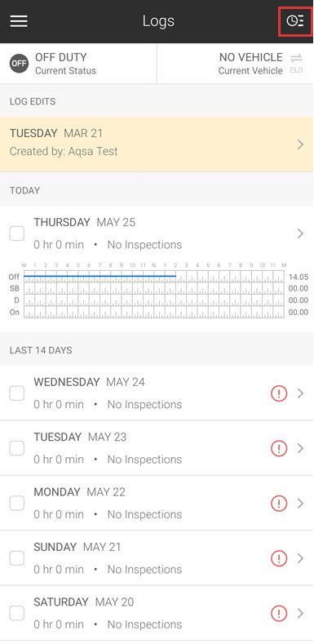Tap the violation alert icon for Tuesday May 23
This screenshot has width=314, height=644.
click(x=279, y=448)
